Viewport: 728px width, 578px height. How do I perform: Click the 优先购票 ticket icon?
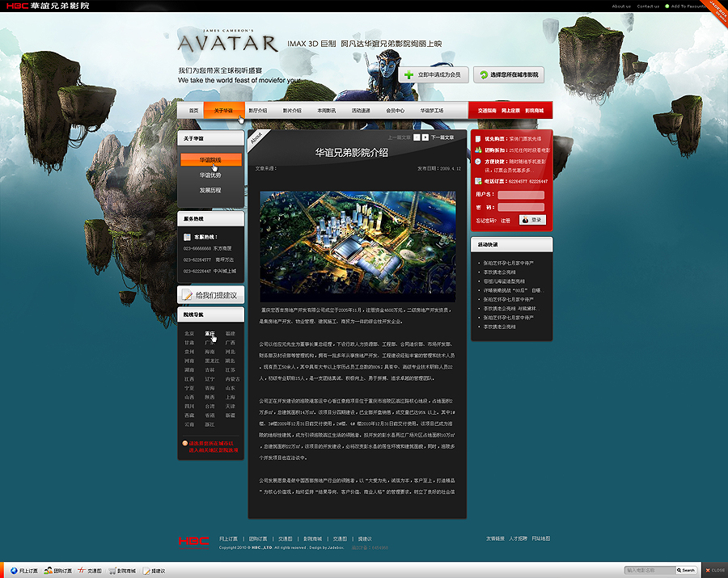[x=478, y=139]
